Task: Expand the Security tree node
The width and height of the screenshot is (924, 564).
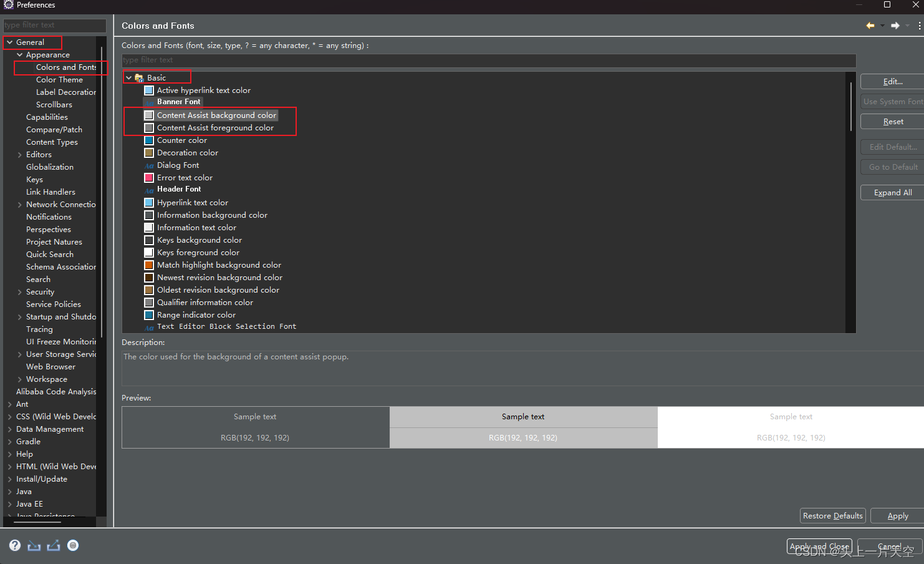Action: tap(20, 292)
